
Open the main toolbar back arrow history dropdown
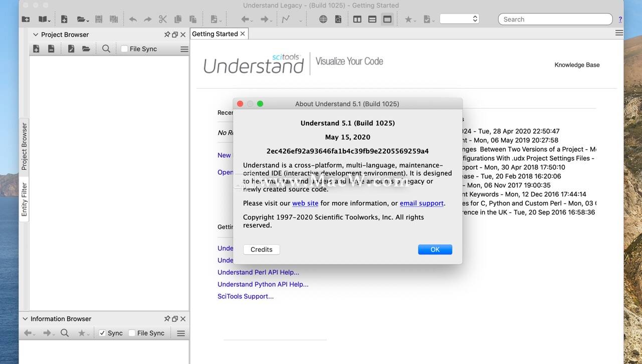click(x=247, y=19)
